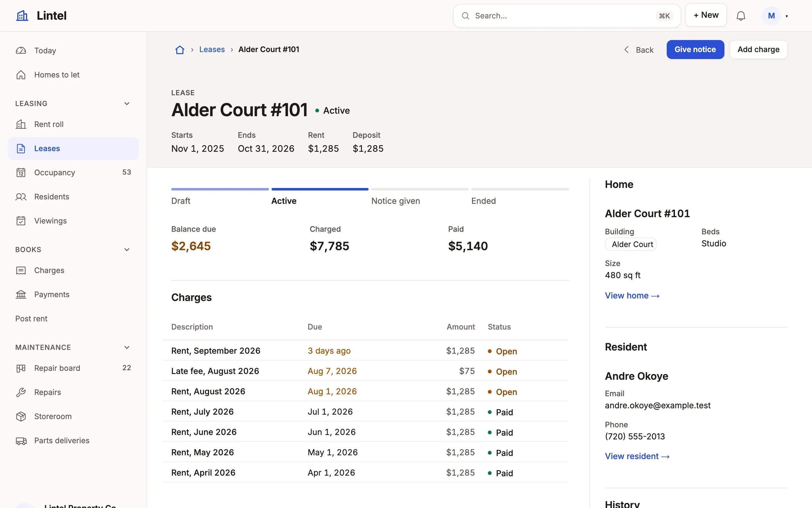Click the search magnifier icon

(x=465, y=16)
